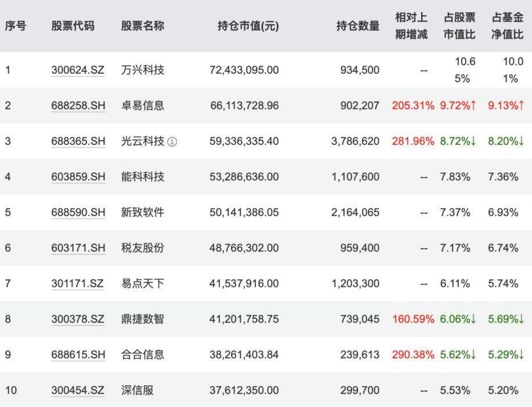Click the green down arrow beside 5.29%
Viewport: 532px width, 407px height.
tap(521, 354)
